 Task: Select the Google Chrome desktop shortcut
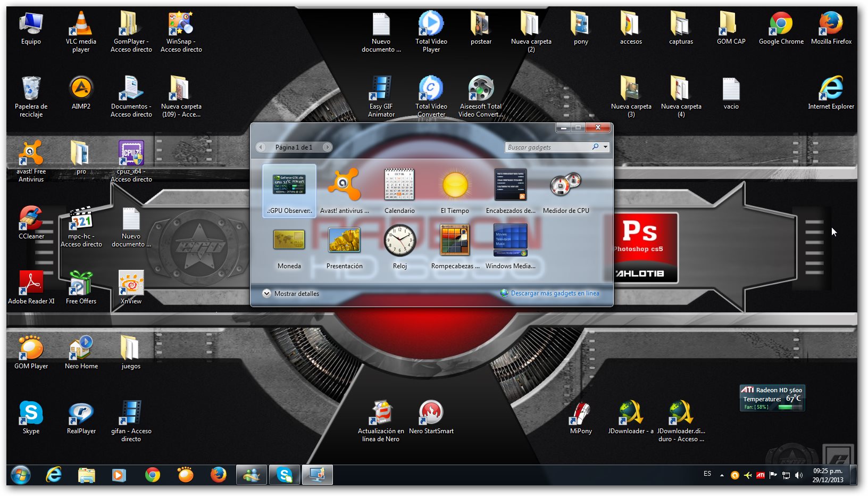coord(781,28)
